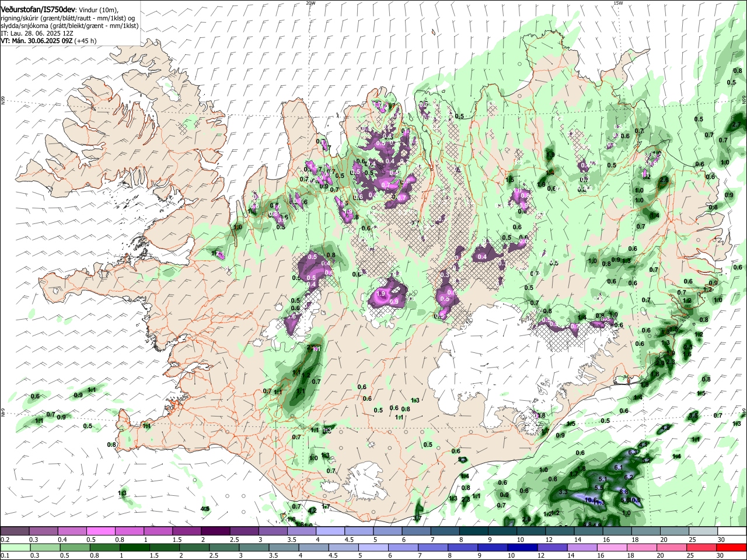The image size is (747, 560).
Task: Select the light periwinkle 4 mm snow legend swatch
Action: [330, 531]
